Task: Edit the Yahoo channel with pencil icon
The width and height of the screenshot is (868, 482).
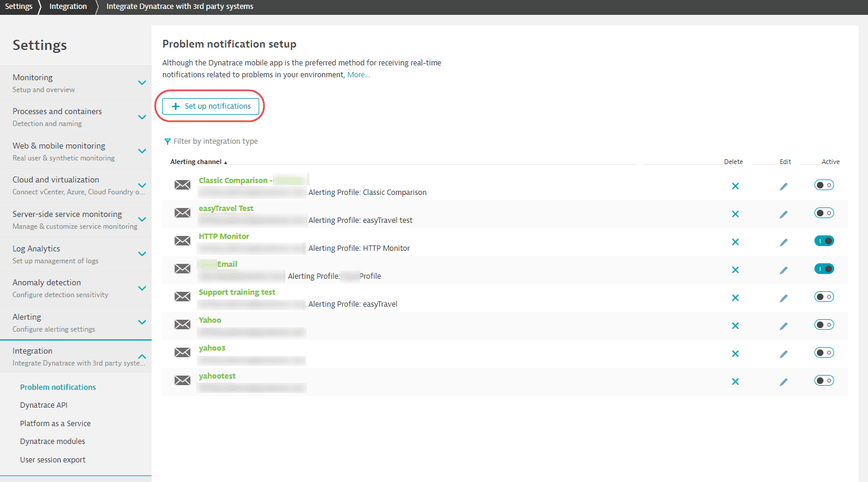Action: coord(784,326)
